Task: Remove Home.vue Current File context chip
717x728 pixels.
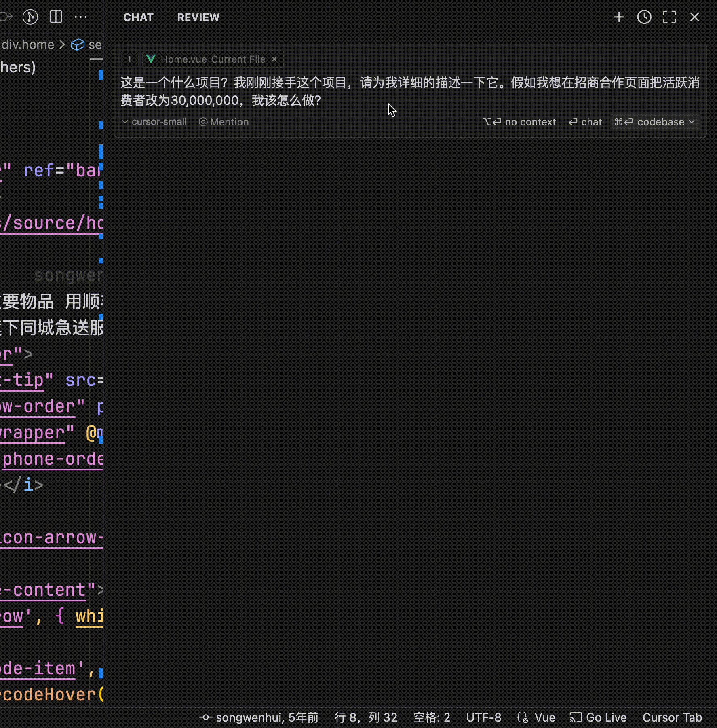Action: click(274, 59)
